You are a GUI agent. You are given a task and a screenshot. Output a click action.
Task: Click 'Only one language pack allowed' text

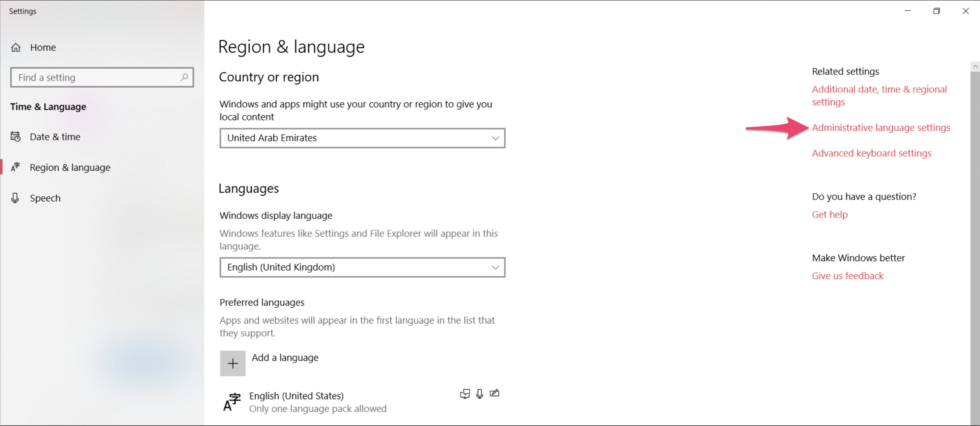pos(318,409)
